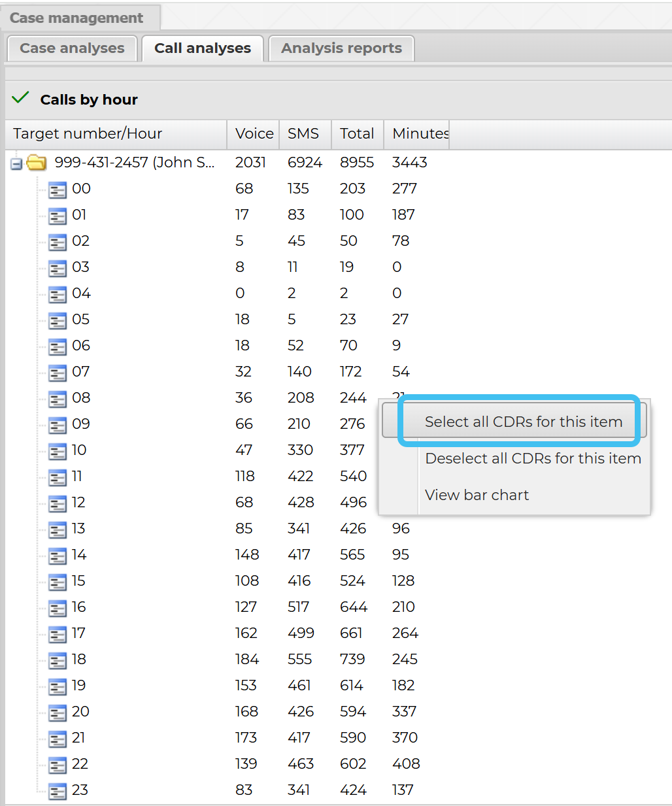Switch to the Analysis reports tab
The image size is (672, 806).
pyautogui.click(x=341, y=48)
